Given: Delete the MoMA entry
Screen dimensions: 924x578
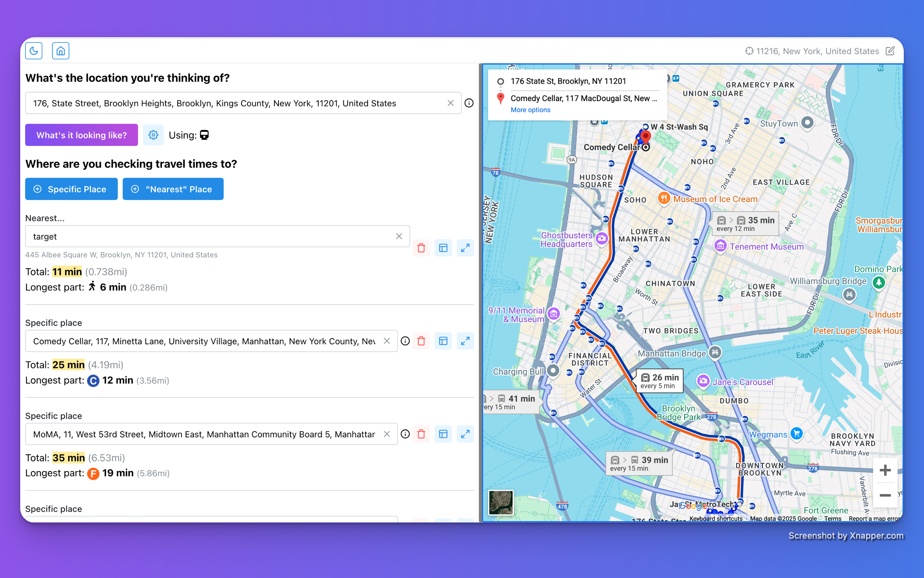Looking at the screenshot, I should (x=421, y=434).
